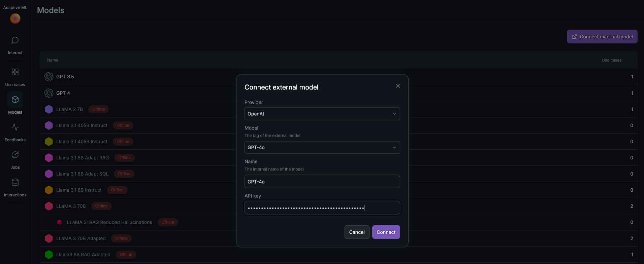Select LLaMA 3 70B Adapted name
Viewport: 644px width, 264px height.
click(81, 238)
